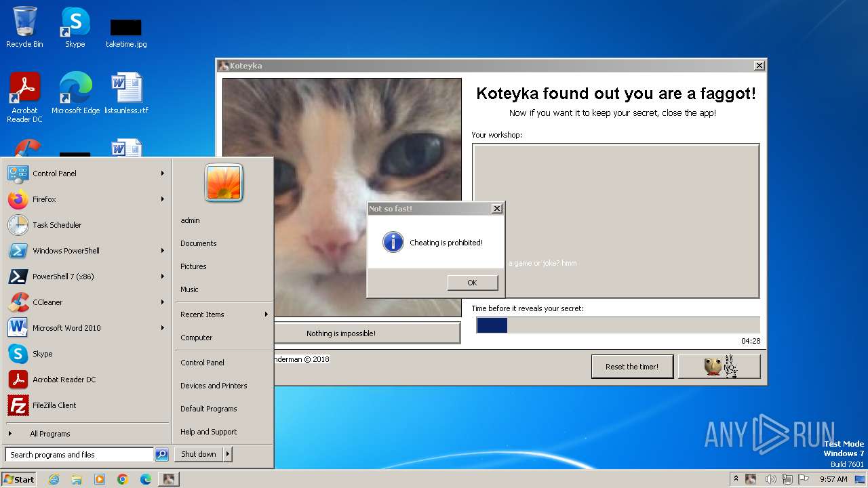Launch PowerShell 7 (x86) from start menu

(x=86, y=277)
